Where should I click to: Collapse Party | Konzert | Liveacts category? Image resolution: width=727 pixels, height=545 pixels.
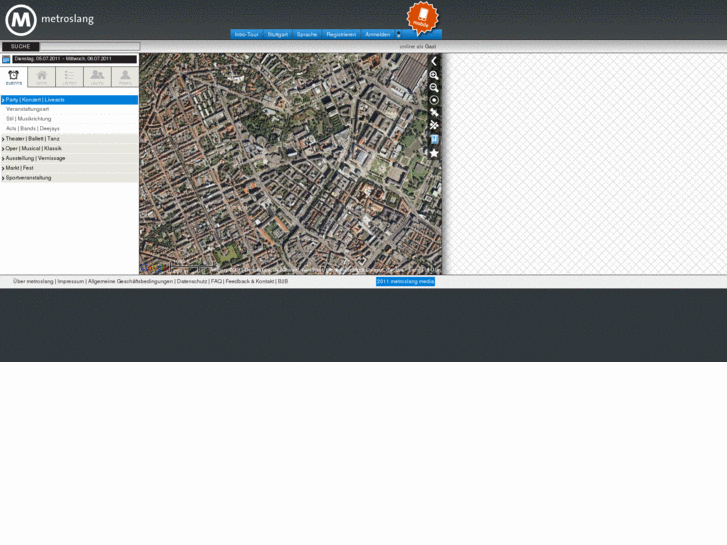click(70, 100)
